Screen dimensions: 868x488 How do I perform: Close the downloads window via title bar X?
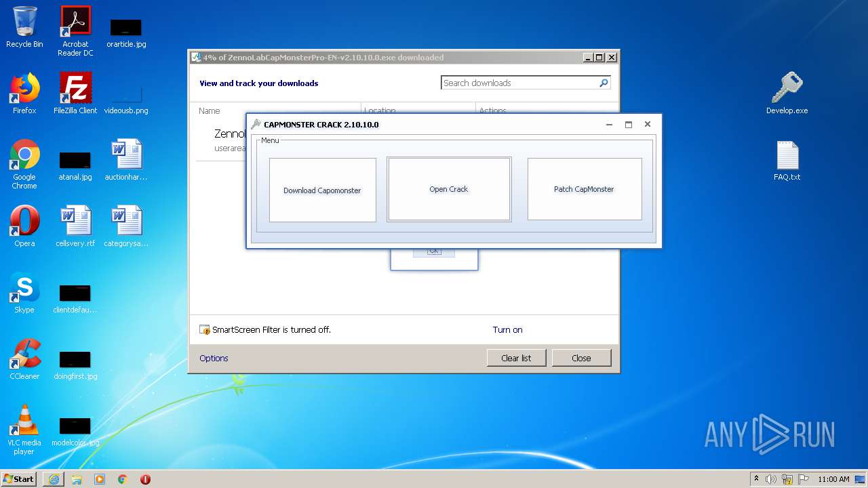click(x=612, y=58)
